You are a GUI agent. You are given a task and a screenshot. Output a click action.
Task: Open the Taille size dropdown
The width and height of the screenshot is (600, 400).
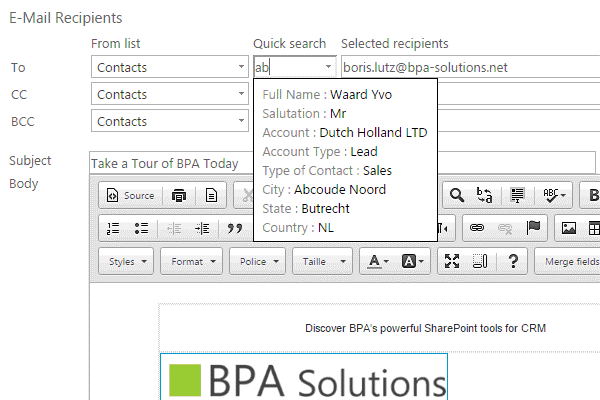click(322, 261)
